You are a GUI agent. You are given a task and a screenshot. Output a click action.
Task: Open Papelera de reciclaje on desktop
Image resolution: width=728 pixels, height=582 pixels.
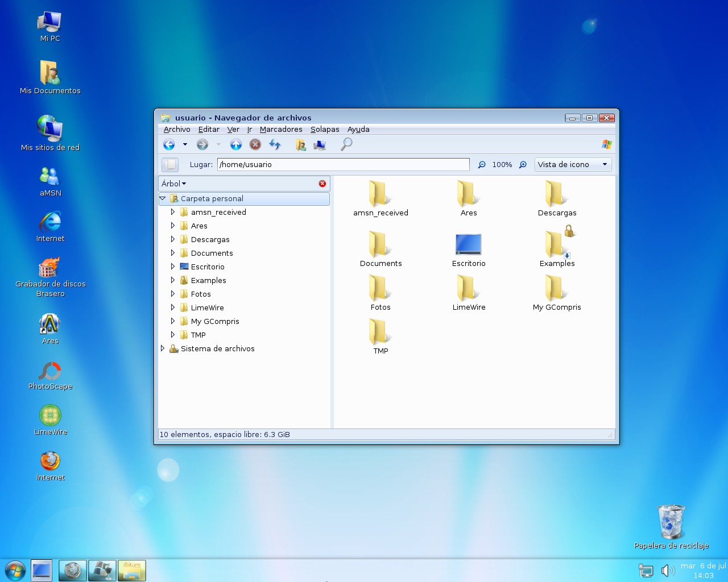pyautogui.click(x=671, y=522)
